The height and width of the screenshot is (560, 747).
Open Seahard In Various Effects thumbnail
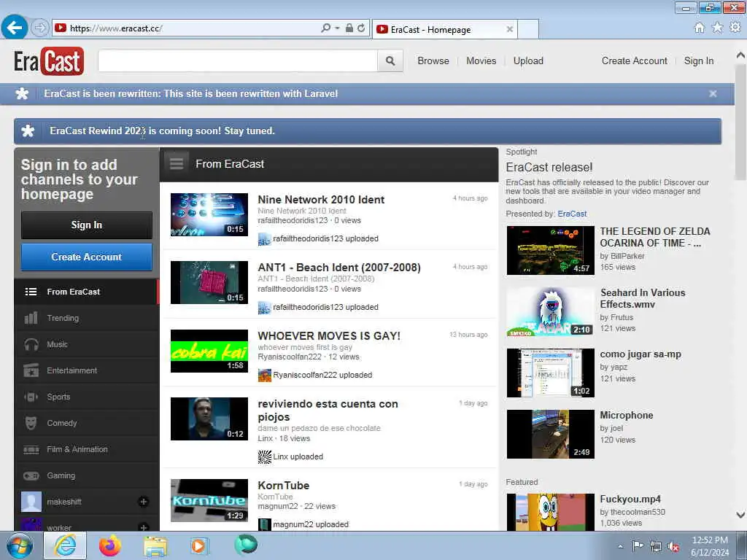[550, 312]
